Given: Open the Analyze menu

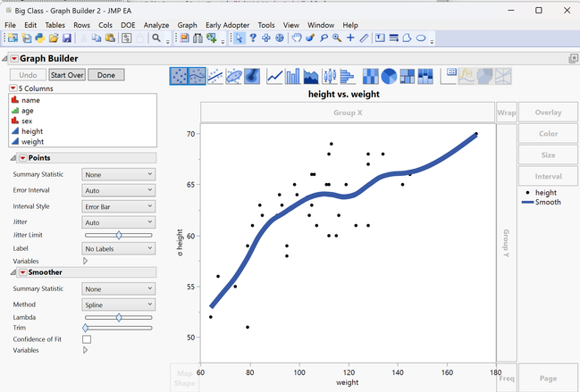Looking at the screenshot, I should pos(156,25).
